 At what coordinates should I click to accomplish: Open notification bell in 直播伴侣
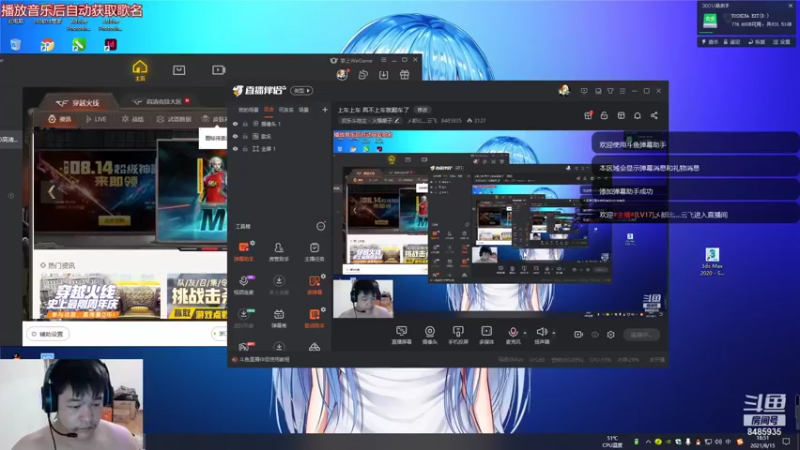pyautogui.click(x=637, y=116)
